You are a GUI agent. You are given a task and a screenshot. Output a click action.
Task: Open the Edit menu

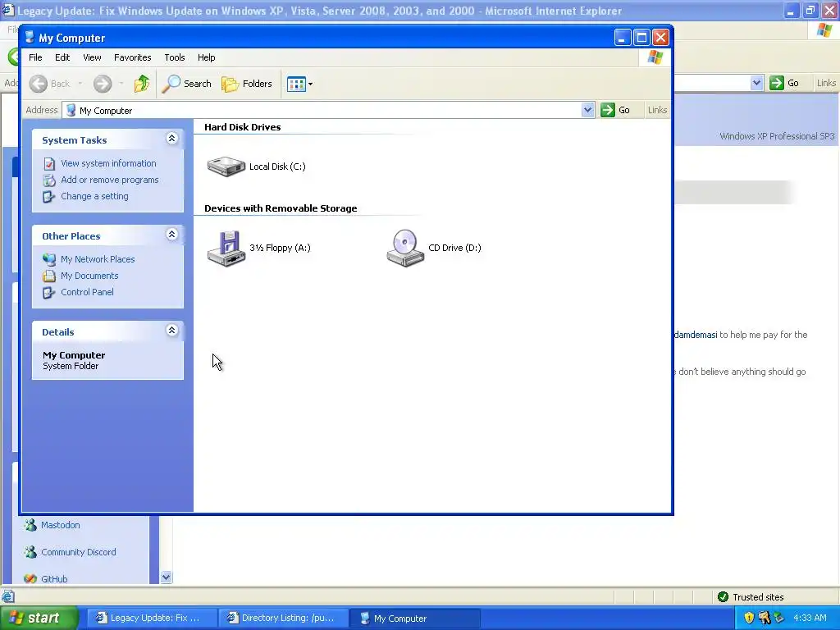[x=62, y=57]
